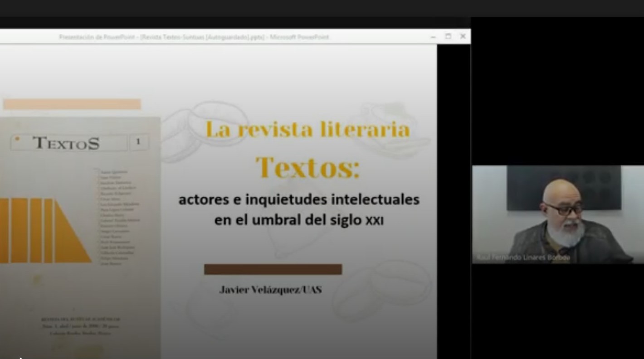Pick the brown bar above author name
Image resolution: width=644 pixels, height=359 pixels.
[x=273, y=269]
